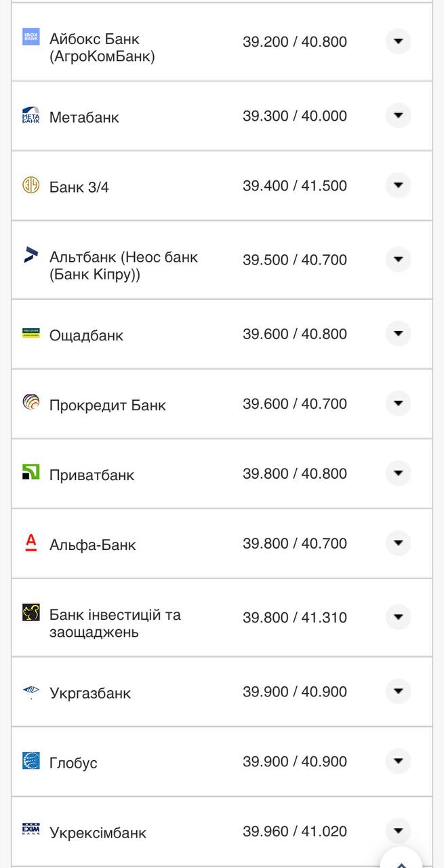Image resolution: width=444 pixels, height=868 pixels.
Task: Select the Метабанк logo icon
Action: pos(31,115)
